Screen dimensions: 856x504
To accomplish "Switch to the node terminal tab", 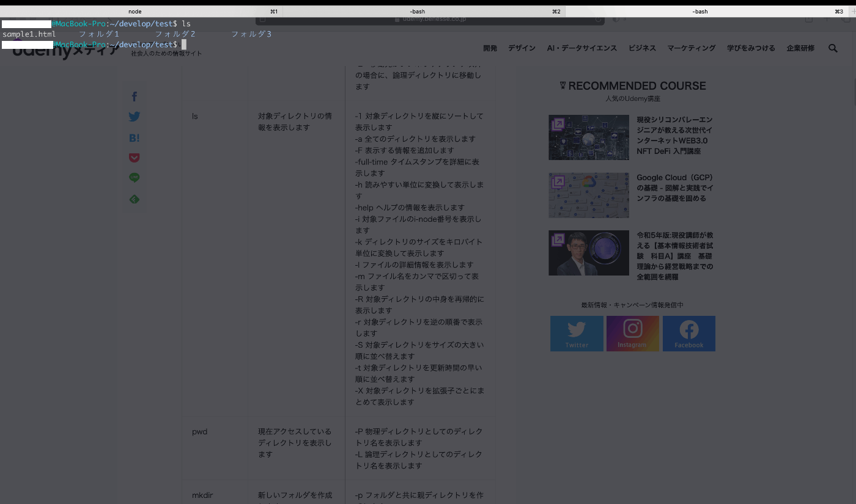I will tap(141, 12).
